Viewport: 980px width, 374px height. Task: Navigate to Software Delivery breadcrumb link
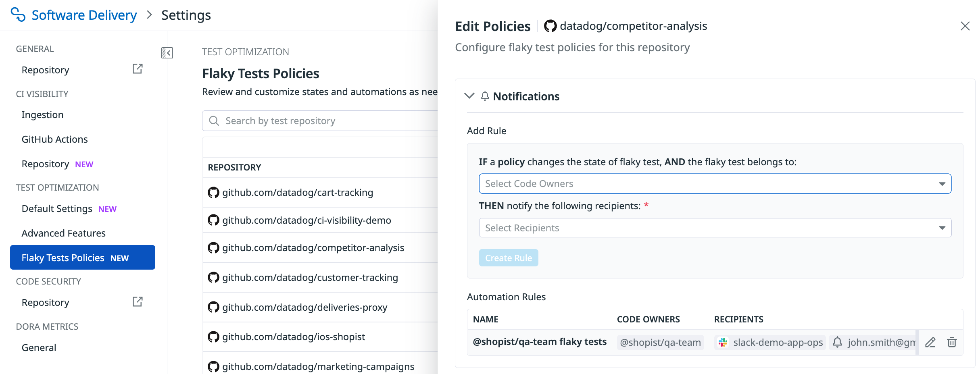click(84, 15)
